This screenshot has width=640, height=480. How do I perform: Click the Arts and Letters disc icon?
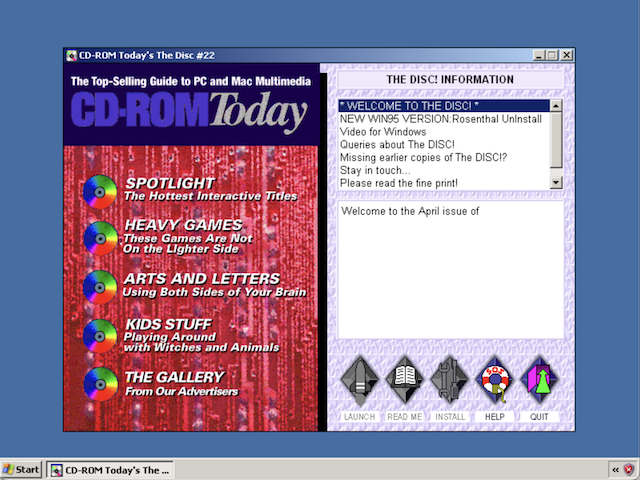(100, 287)
